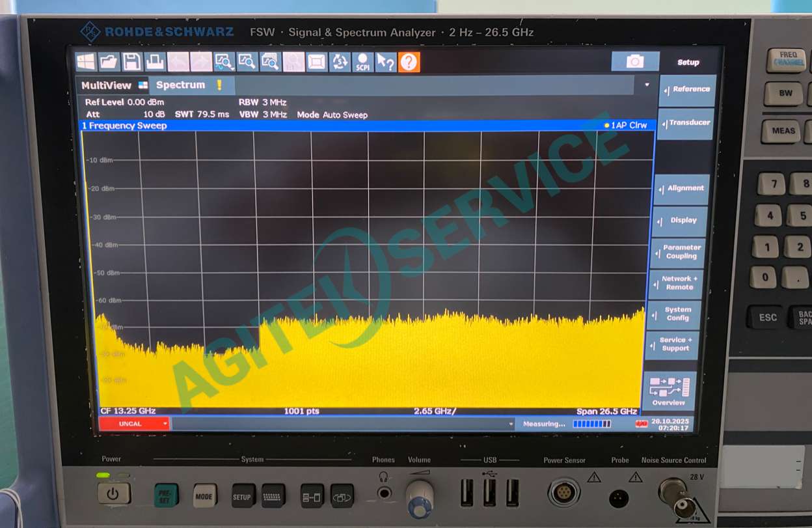
Task: Open Network + Remote softkey
Action: 676,283
